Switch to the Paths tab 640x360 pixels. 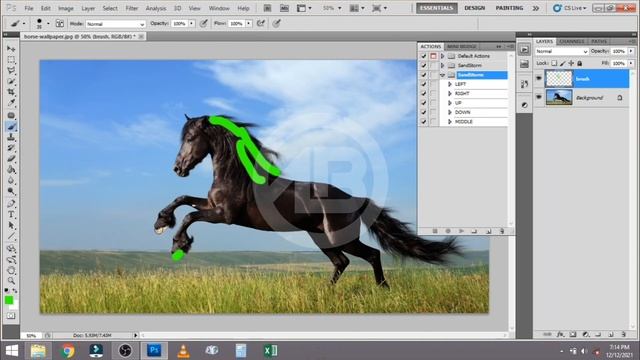point(599,41)
